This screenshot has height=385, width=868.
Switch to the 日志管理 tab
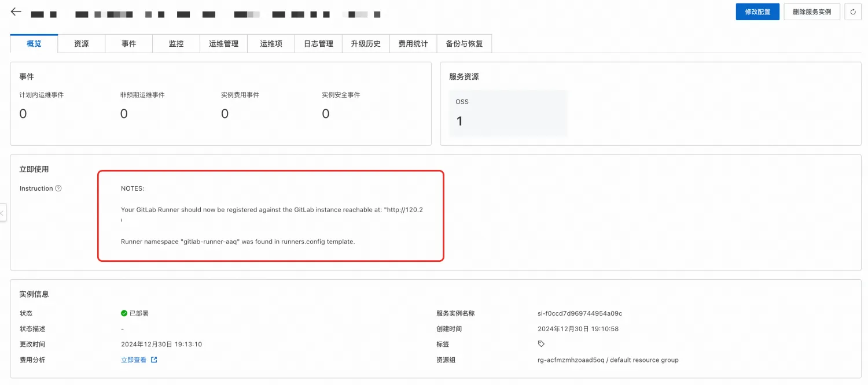(x=318, y=43)
